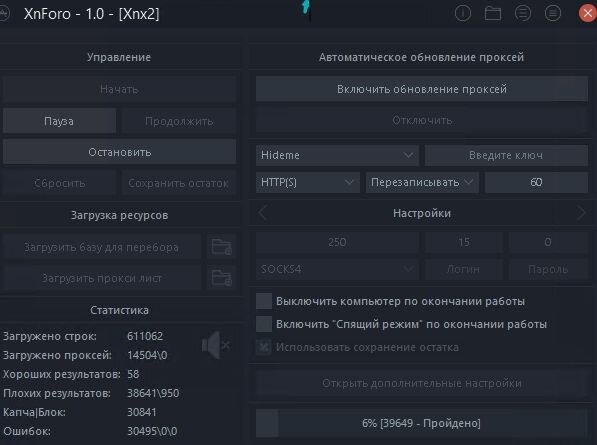
Task: Open the folder icon in title bar
Action: coord(493,14)
